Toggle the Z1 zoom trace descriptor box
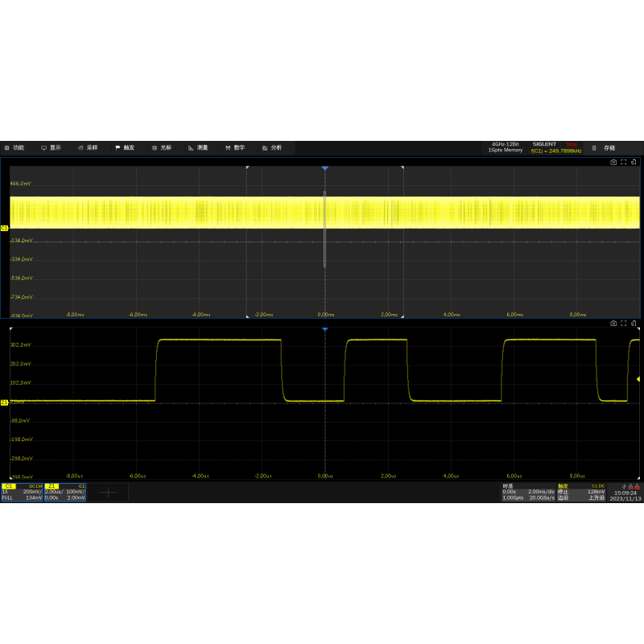The image size is (644, 644). pos(64,493)
